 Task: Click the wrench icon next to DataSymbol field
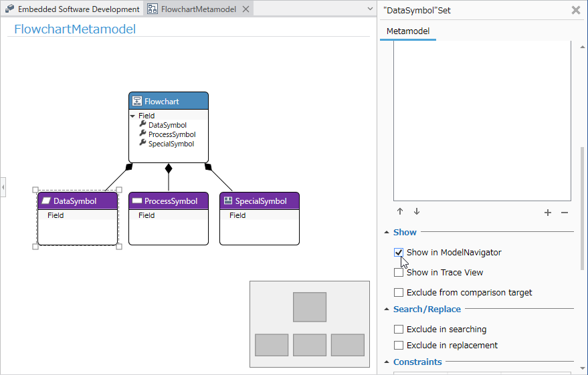pos(142,124)
